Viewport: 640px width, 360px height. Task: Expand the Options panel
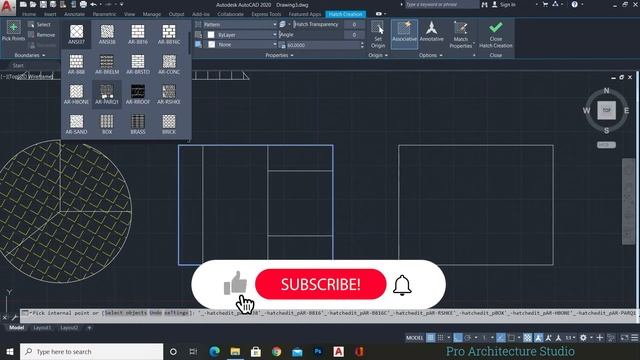(431, 55)
